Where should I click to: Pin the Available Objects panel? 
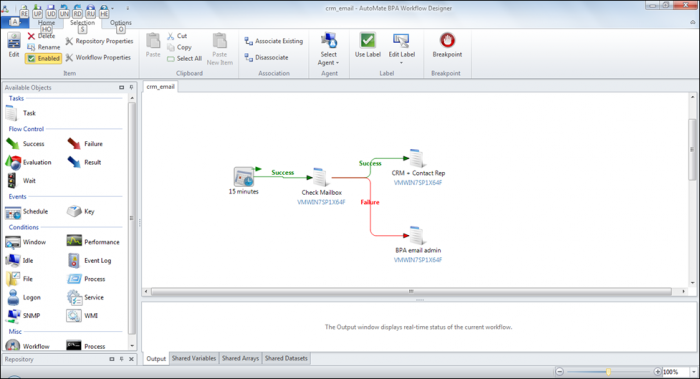[x=131, y=87]
